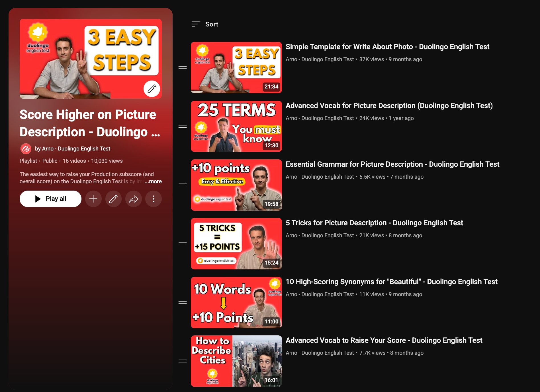Click the 'Public' visibility label

[x=50, y=161]
